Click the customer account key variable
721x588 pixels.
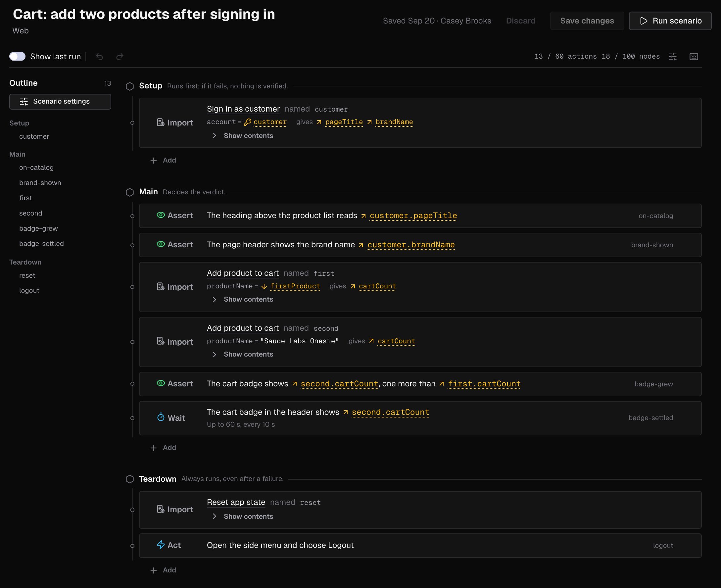(270, 122)
